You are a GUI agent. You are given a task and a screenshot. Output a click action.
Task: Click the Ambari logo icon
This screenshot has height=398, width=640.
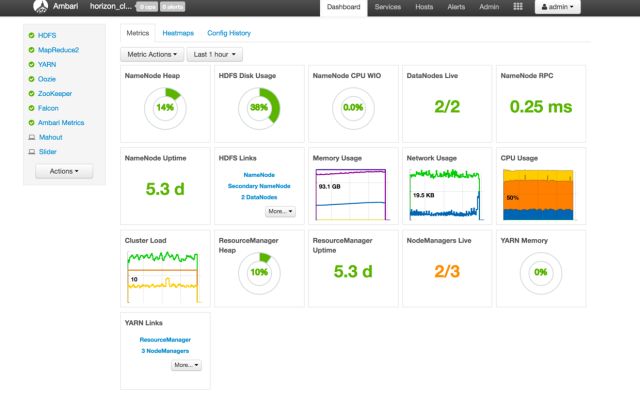40,7
